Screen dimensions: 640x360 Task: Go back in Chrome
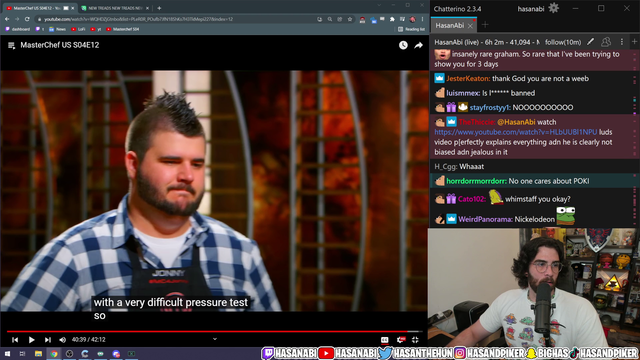(x=7, y=19)
